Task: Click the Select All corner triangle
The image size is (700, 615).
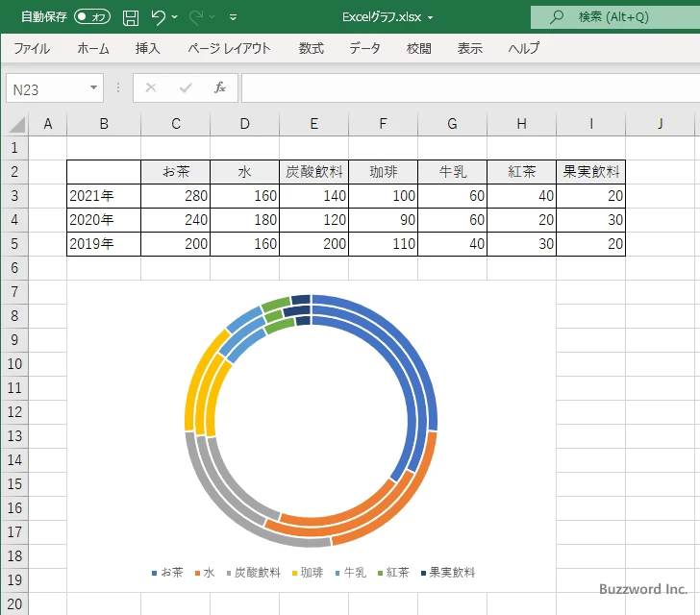Action: click(x=16, y=124)
